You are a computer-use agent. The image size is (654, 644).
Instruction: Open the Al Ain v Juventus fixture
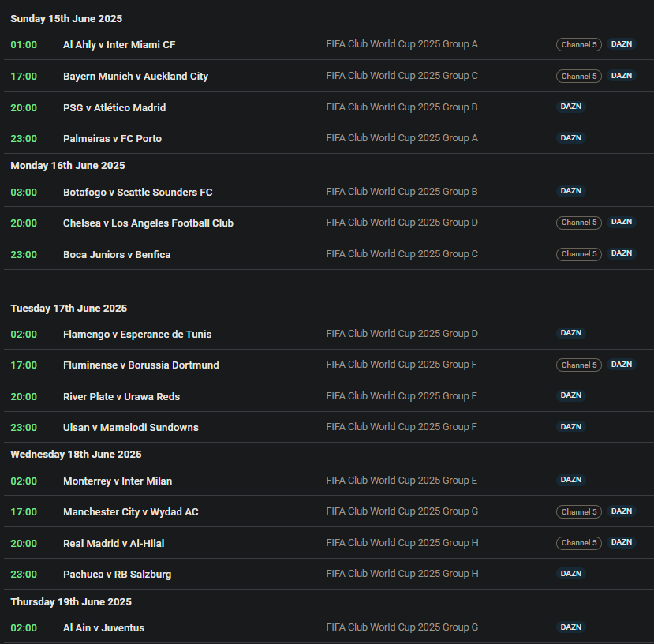coord(103,628)
